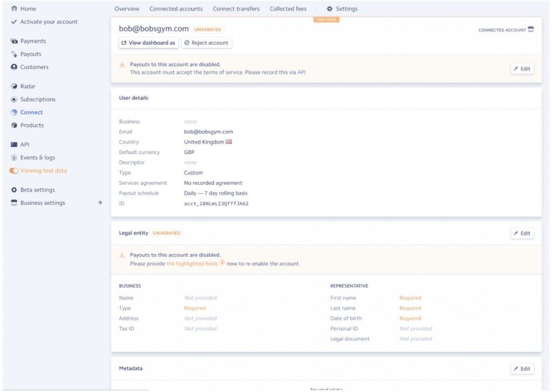The height and width of the screenshot is (392, 552).
Task: Open Subscriptions from the sidebar
Action: pos(37,99)
